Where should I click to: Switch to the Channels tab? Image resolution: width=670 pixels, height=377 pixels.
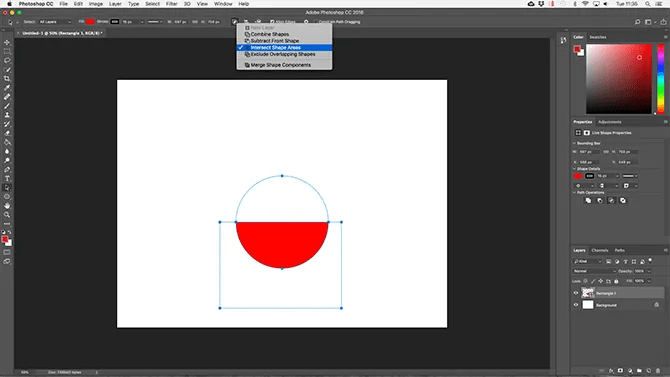pos(599,250)
